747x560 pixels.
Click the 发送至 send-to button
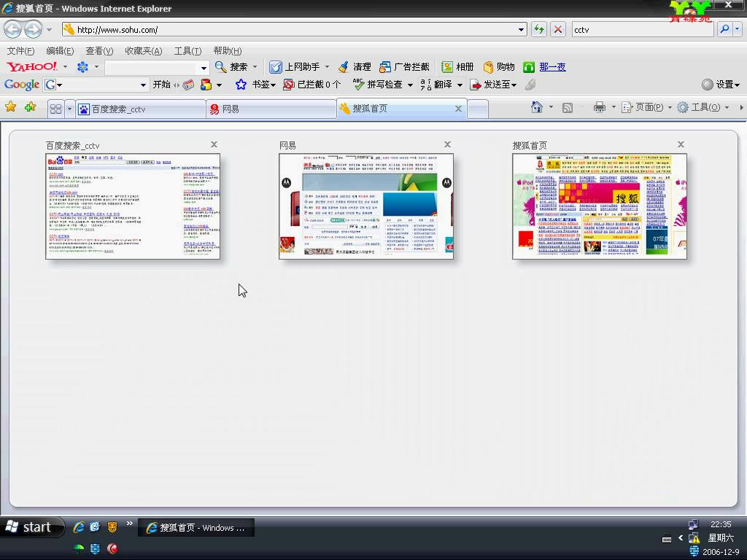[493, 85]
